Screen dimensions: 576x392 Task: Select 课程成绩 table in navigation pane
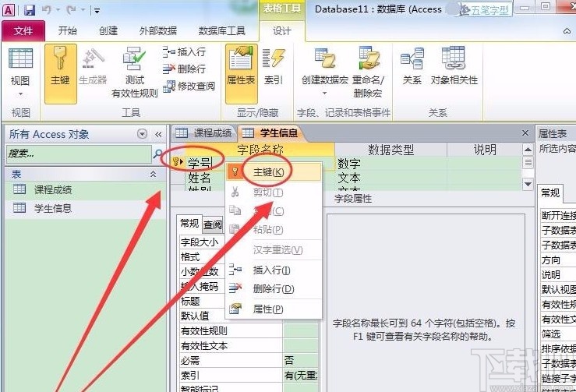point(85,190)
